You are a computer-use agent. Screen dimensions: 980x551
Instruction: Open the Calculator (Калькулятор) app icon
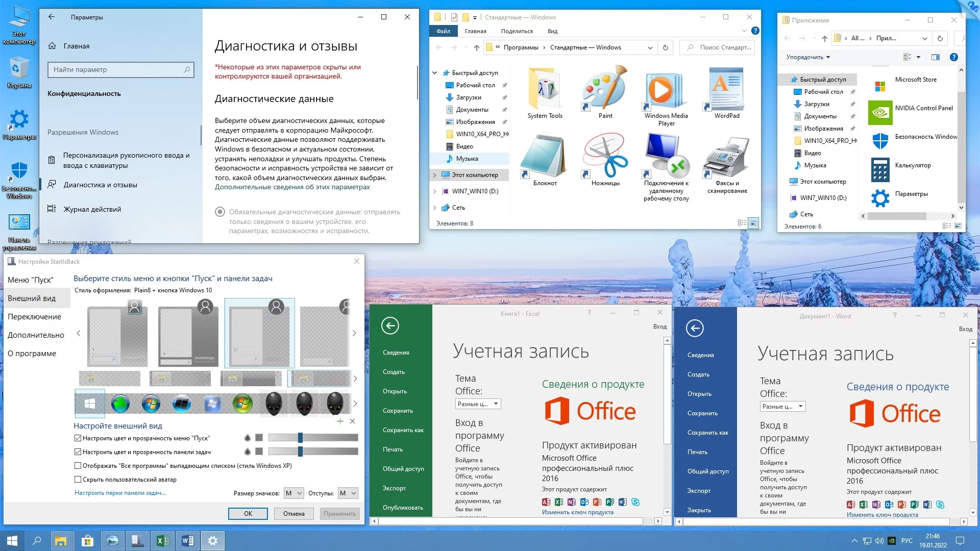click(880, 169)
